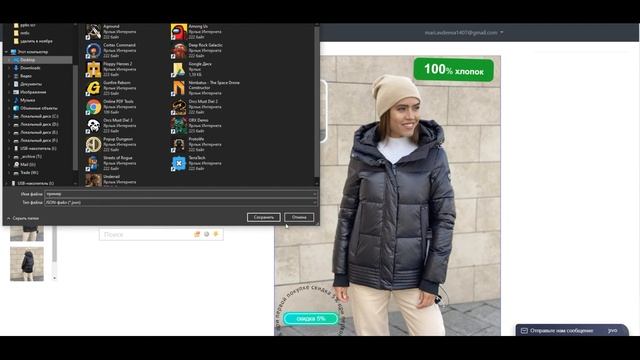Select the Among Us shortcut icon
This screenshot has width=640, height=360.
(179, 31)
